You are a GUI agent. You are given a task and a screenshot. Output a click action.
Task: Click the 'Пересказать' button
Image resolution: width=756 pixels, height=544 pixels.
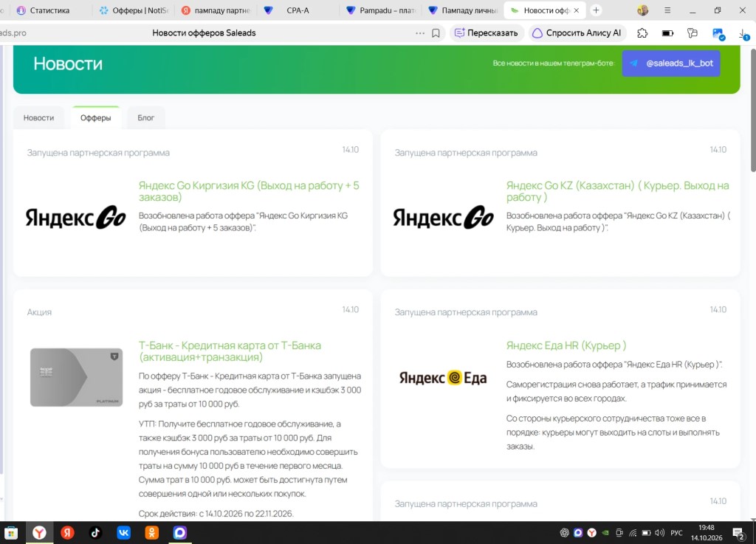point(487,33)
